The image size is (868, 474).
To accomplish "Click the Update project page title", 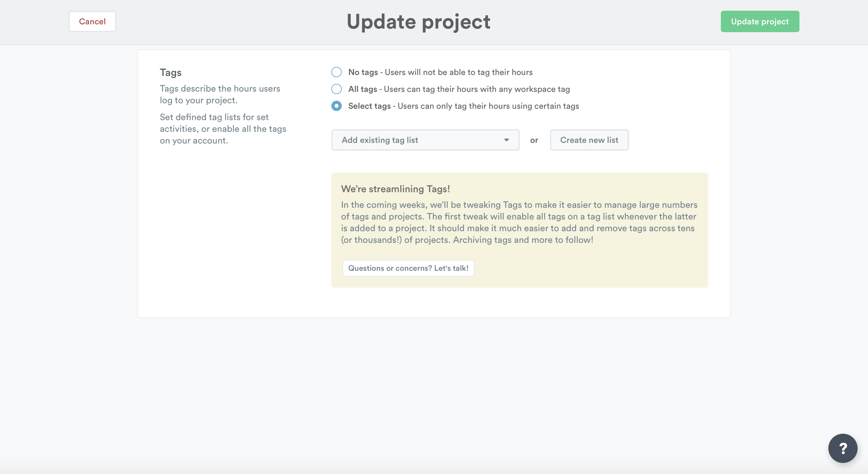I will click(418, 21).
